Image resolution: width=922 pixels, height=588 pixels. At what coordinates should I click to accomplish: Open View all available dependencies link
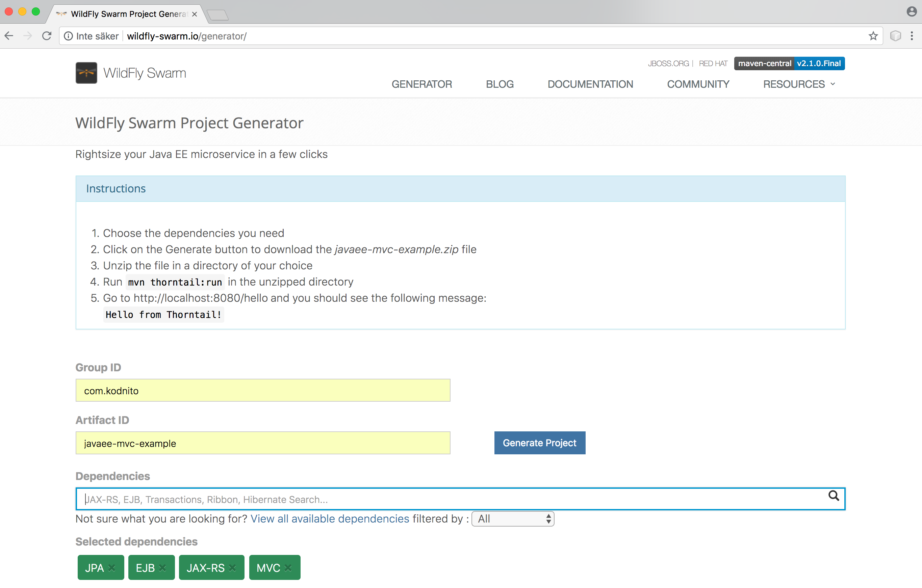[330, 519]
